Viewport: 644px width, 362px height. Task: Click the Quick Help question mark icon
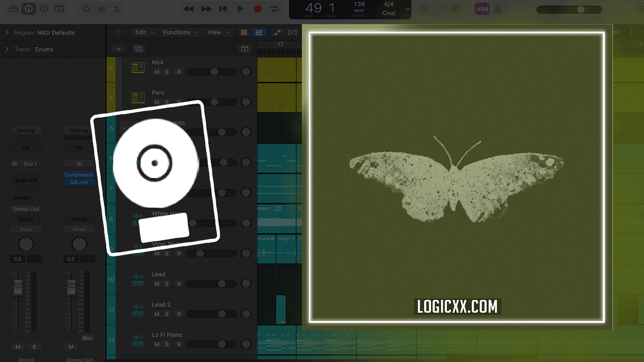(44, 9)
